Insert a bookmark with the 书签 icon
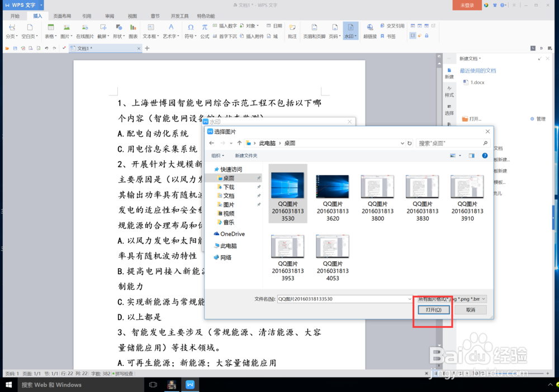Image resolution: width=559 pixels, height=392 pixels. click(391, 36)
